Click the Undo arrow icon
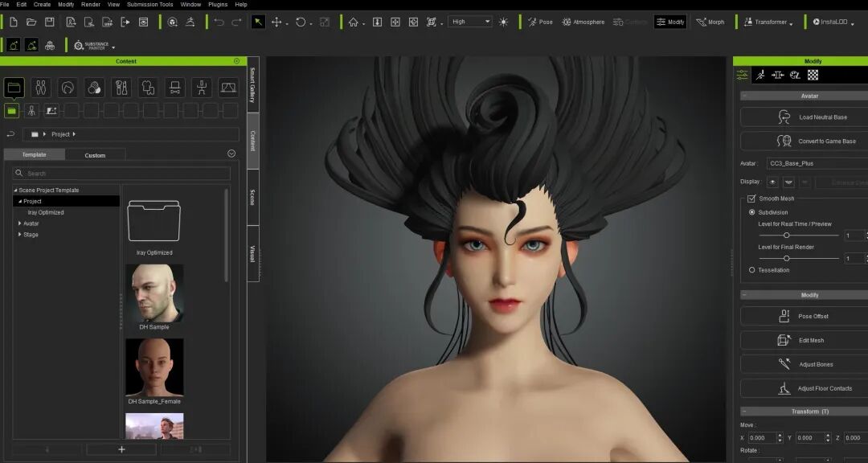868x463 pixels. [x=219, y=22]
